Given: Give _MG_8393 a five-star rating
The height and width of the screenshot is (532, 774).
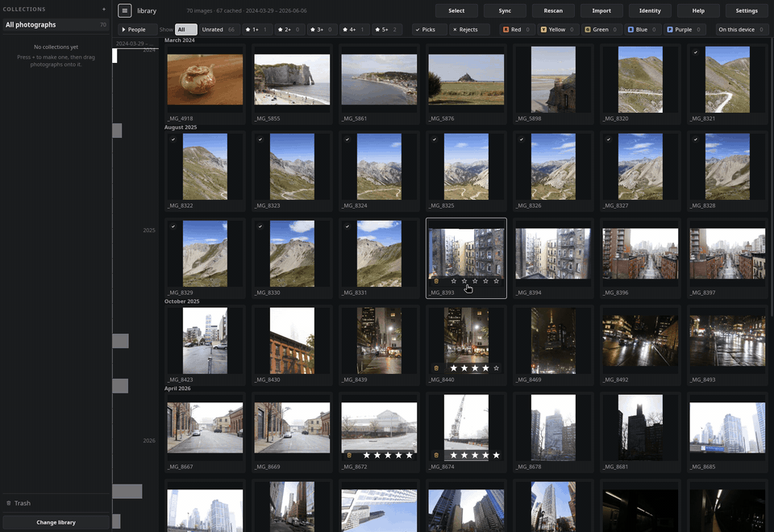Looking at the screenshot, I should pos(496,281).
